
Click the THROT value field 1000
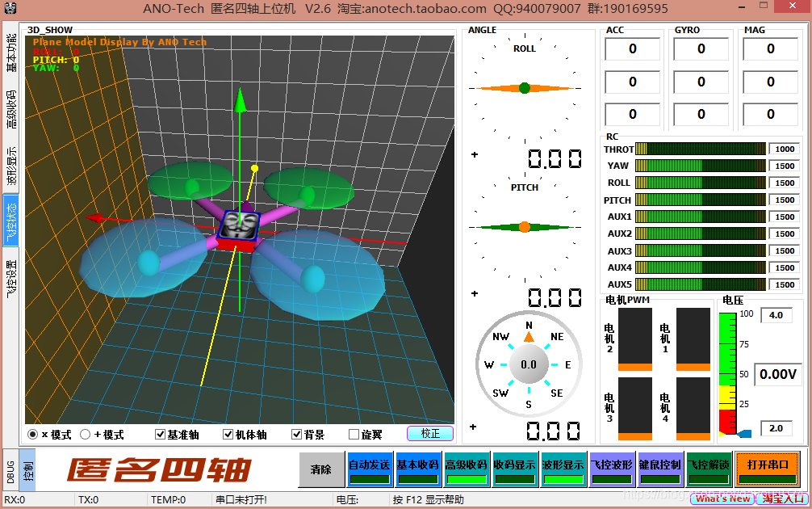coord(784,149)
